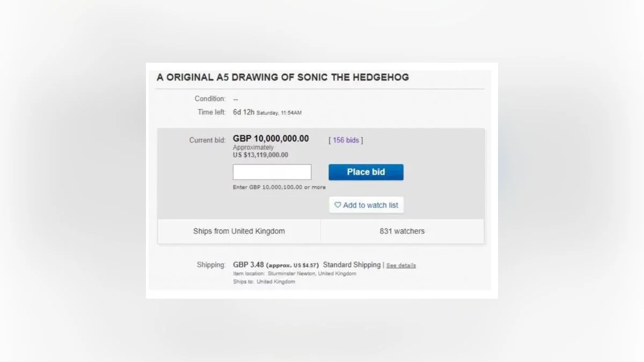Click the Current bid label

[207, 141]
